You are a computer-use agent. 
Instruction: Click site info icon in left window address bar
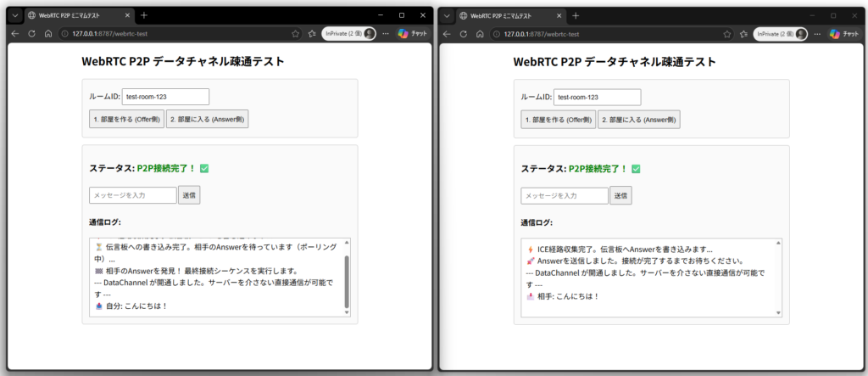pos(64,34)
